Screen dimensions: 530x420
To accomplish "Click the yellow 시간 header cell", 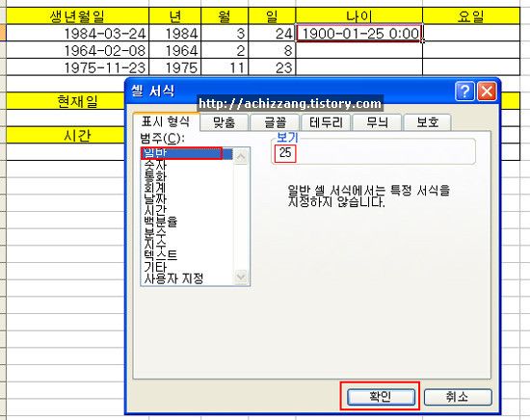I will 66,135.
